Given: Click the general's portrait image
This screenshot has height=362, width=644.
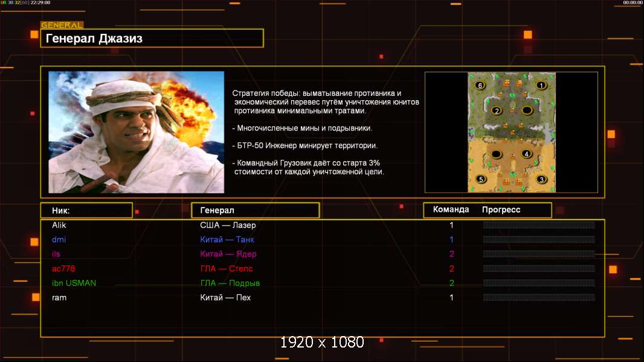Looking at the screenshot, I should tap(137, 132).
